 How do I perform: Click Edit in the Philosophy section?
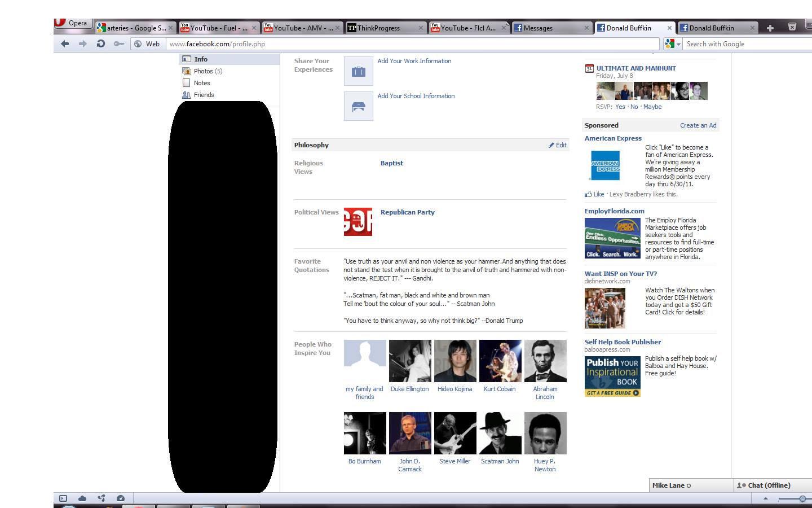point(558,145)
